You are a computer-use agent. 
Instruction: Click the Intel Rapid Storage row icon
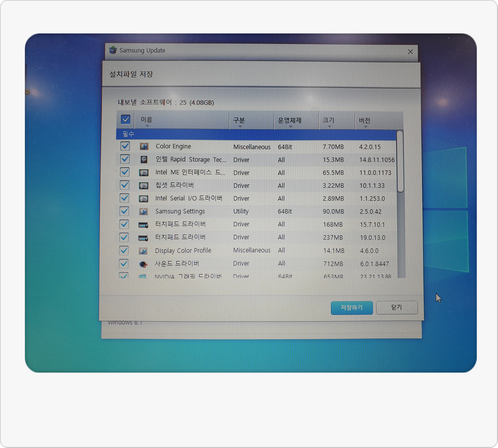click(x=144, y=159)
